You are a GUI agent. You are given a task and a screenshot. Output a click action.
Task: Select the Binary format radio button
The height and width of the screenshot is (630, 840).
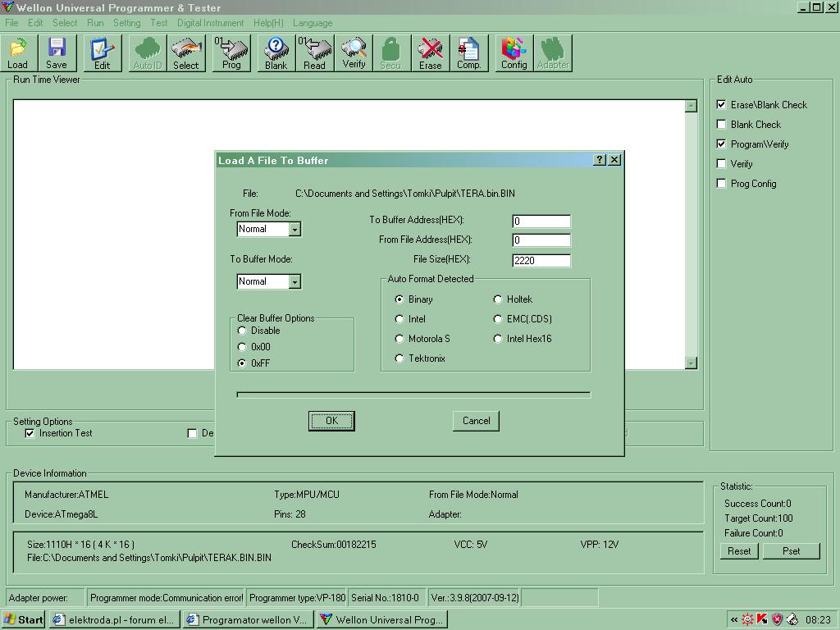399,299
